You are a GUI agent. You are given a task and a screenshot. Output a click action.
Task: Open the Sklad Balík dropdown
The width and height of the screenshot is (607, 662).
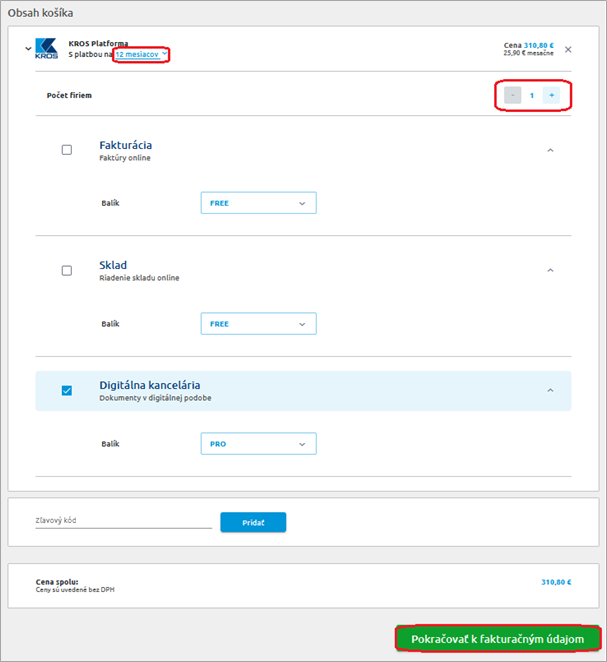(258, 324)
